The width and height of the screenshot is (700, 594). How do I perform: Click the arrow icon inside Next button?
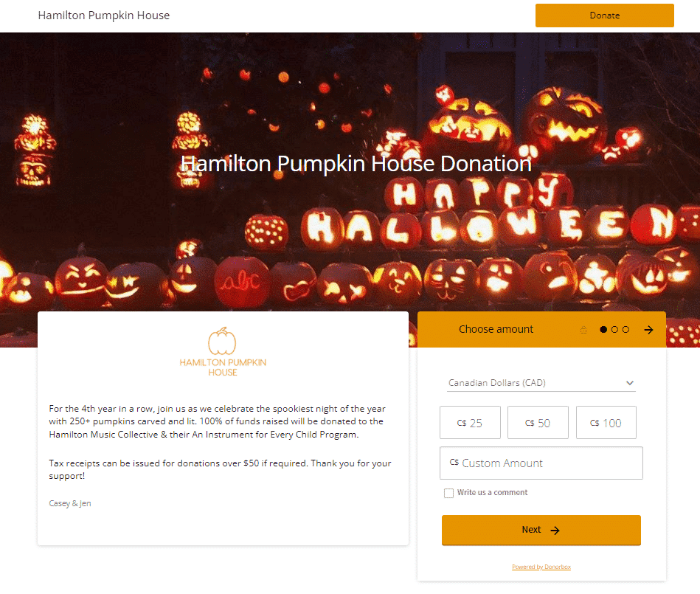[555, 531]
